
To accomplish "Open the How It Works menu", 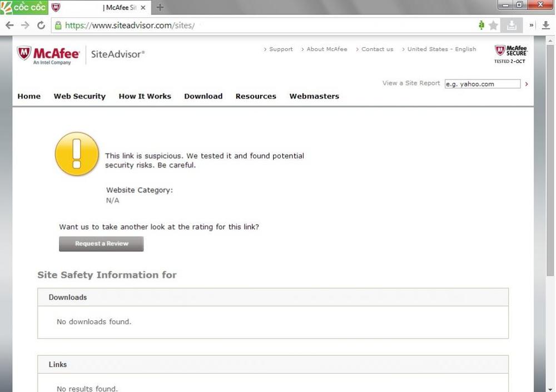I will tap(145, 96).
